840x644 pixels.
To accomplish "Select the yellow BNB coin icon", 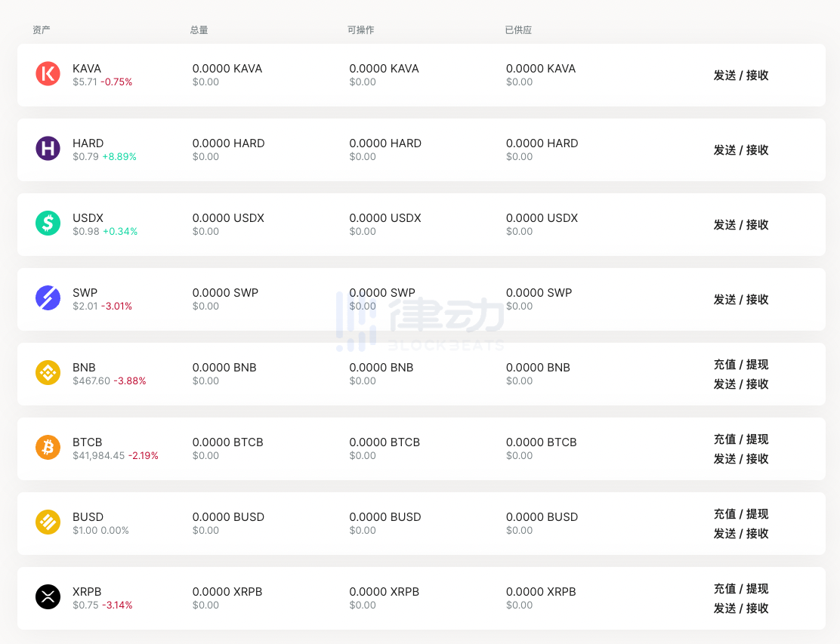I will [x=48, y=373].
